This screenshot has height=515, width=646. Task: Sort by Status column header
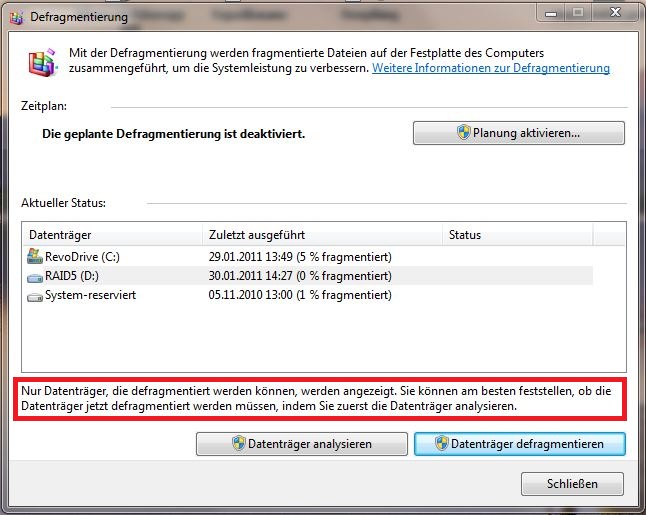click(x=518, y=235)
